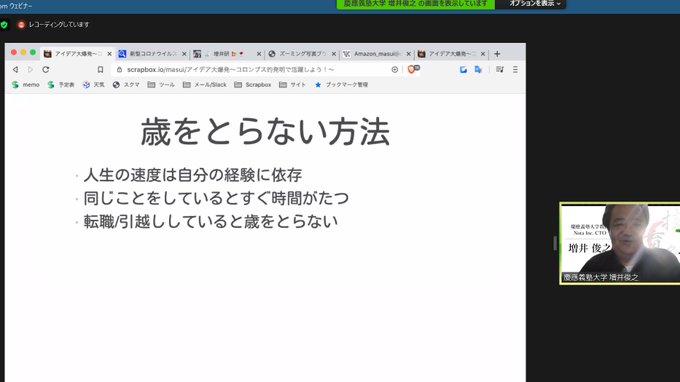Screen dimensions: 680x382
Task: Go back with the browser back arrow
Action: pyautogui.click(x=16, y=69)
